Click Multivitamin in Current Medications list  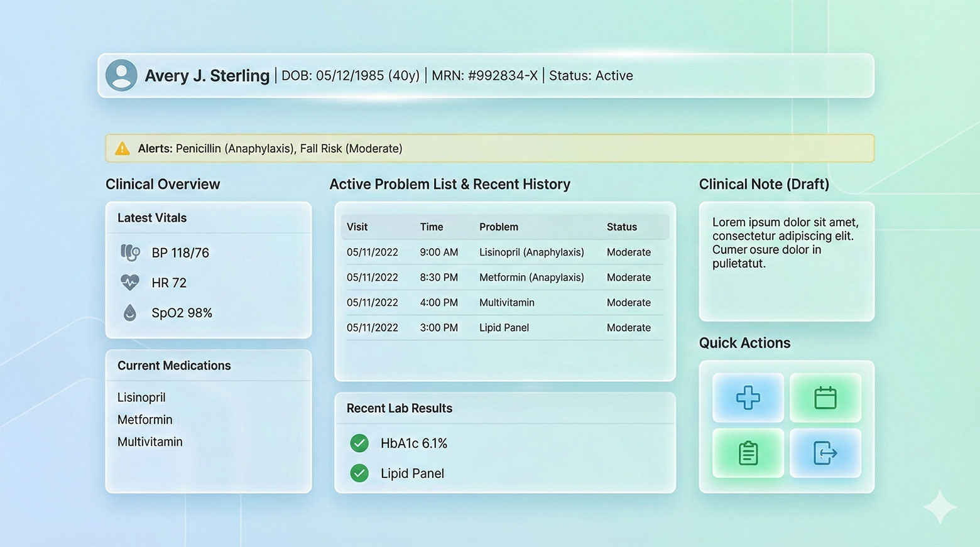point(150,442)
